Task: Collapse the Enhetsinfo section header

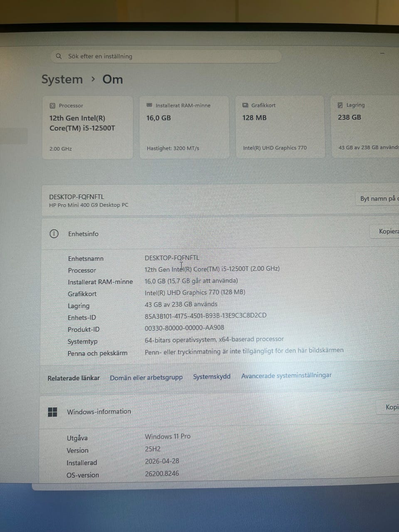Action: [208, 234]
